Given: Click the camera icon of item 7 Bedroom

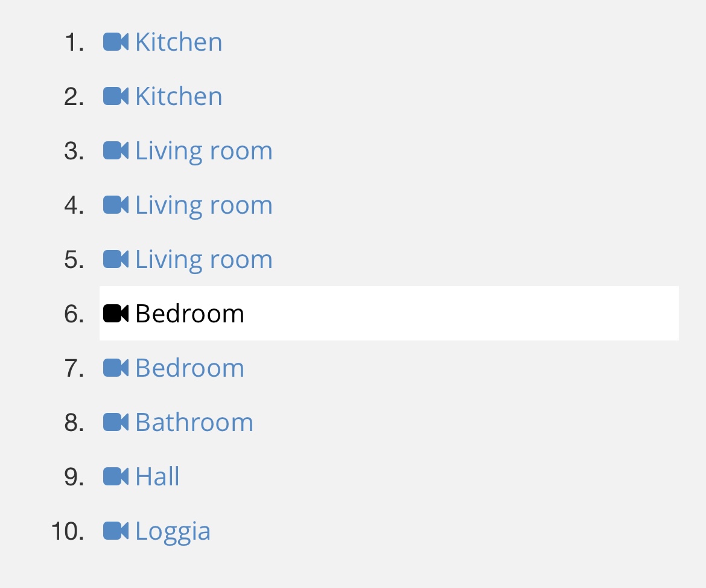Looking at the screenshot, I should click(116, 368).
